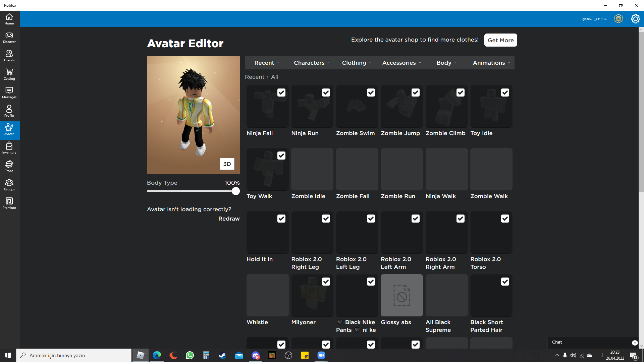Open the Home sidebar icon
Image resolution: width=644 pixels, height=362 pixels.
9,19
